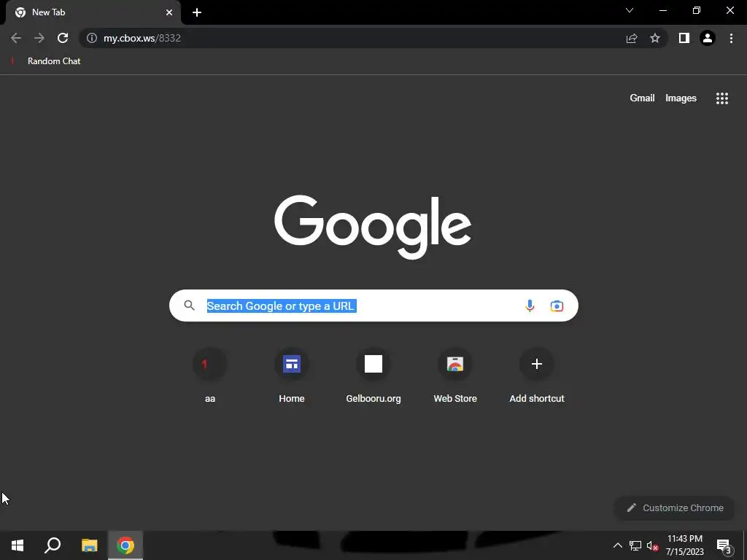Click Chrome icon in taskbar

125,545
